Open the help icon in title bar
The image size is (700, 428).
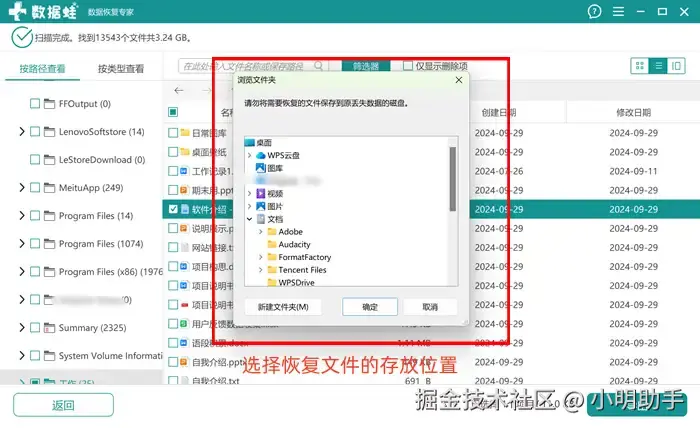click(x=594, y=12)
